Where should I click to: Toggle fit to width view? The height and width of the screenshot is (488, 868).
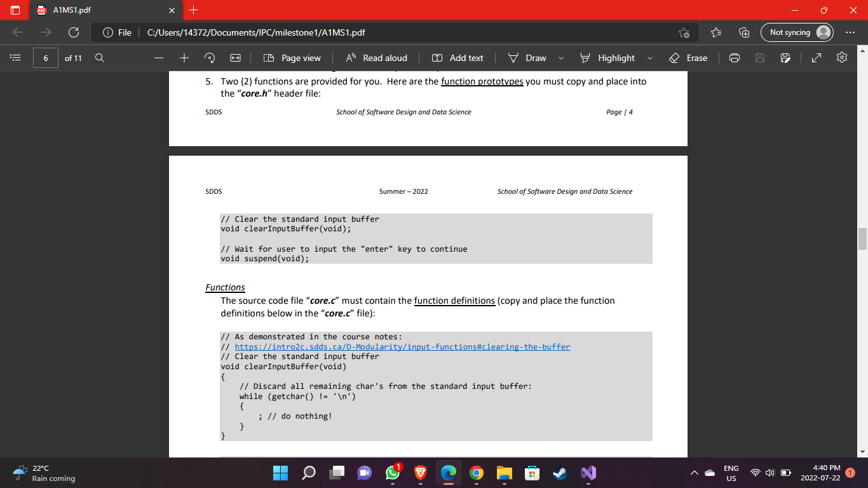(234, 58)
